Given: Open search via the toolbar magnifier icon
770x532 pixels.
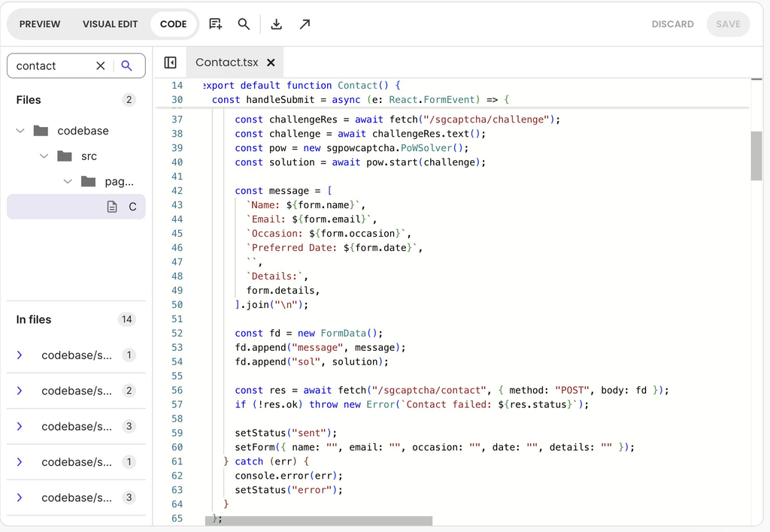Looking at the screenshot, I should pyautogui.click(x=244, y=24).
